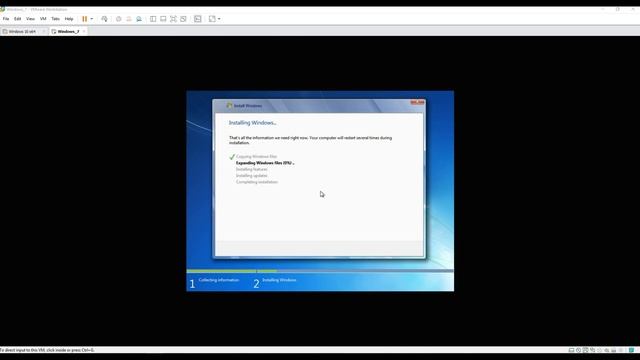The image size is (640, 360).
Task: Click 'Expanding Windows files (0%)' text
Action: [x=265, y=163]
